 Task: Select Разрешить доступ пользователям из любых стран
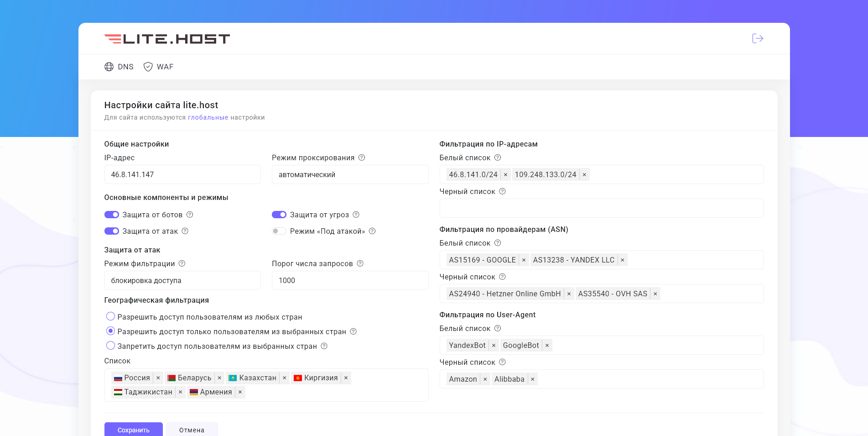tap(110, 316)
